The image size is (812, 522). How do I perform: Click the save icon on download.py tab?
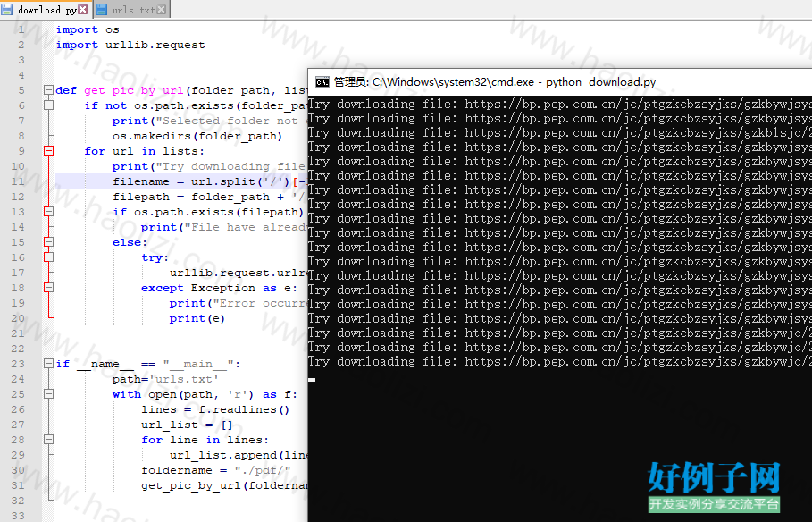[7, 9]
